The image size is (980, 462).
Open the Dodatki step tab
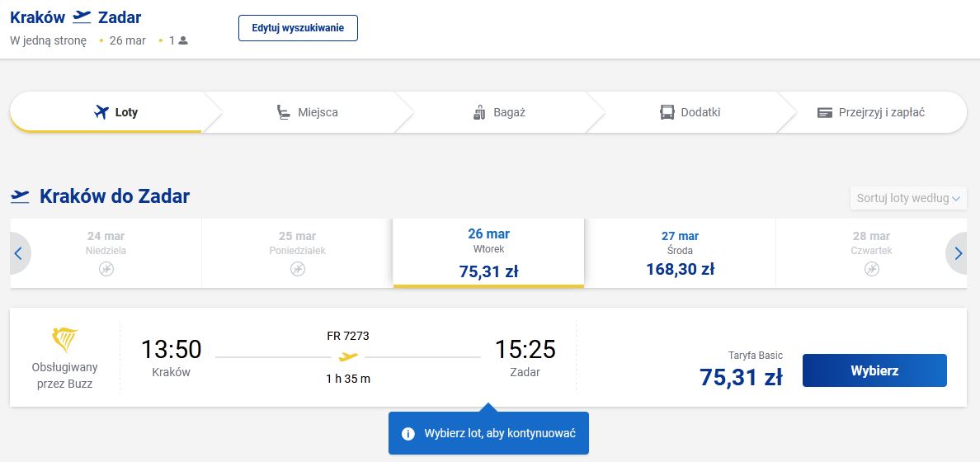tap(691, 112)
